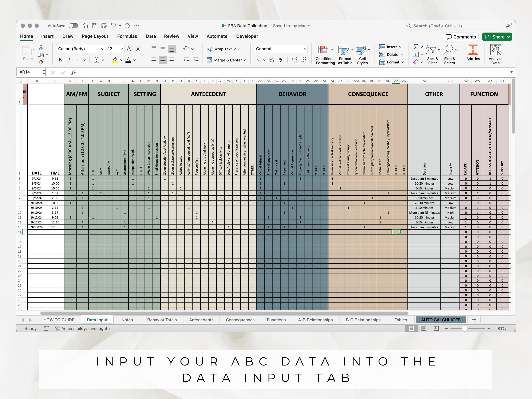Open the Conditional Formatting options
532x399 pixels.
pos(325,54)
